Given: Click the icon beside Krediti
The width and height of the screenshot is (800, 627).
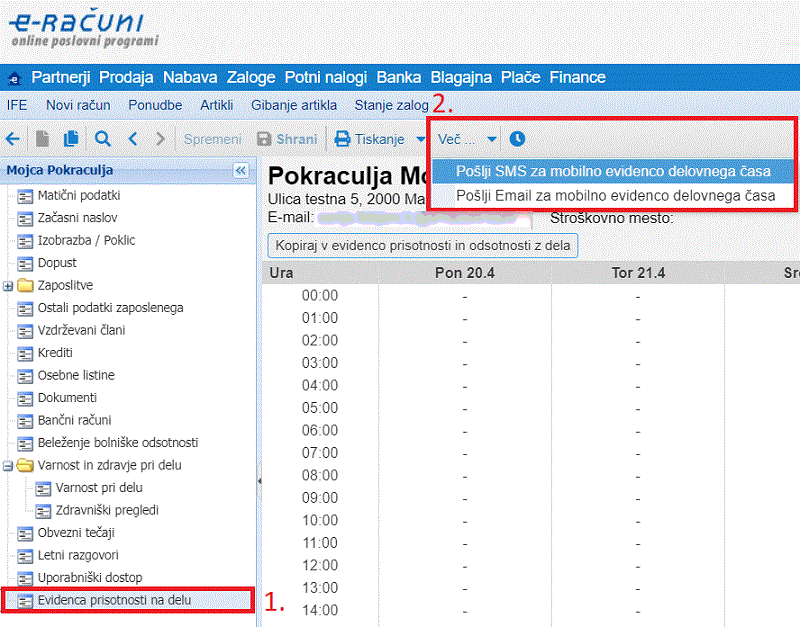Looking at the screenshot, I should [x=25, y=353].
